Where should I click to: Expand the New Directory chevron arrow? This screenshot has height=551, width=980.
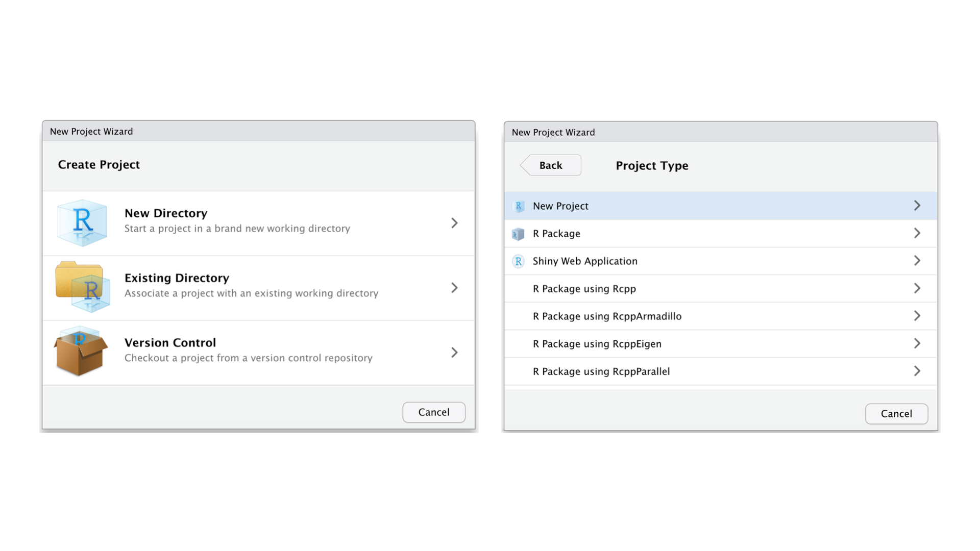[454, 223]
